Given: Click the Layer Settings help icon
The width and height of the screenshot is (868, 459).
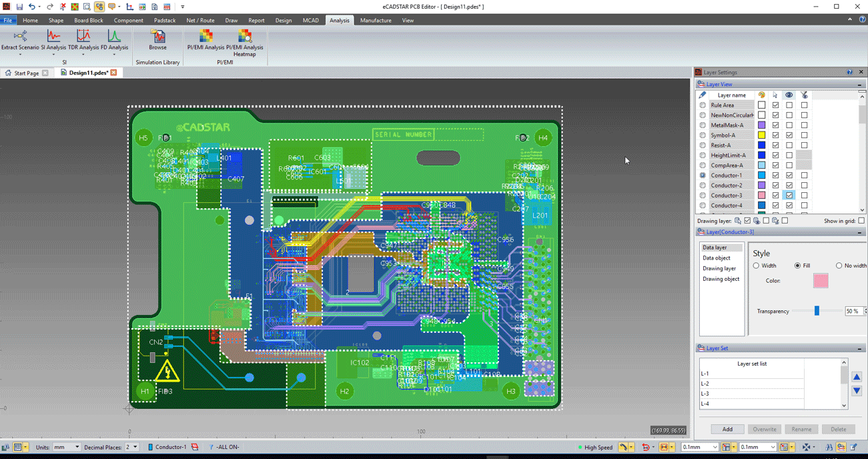Looking at the screenshot, I should point(849,72).
